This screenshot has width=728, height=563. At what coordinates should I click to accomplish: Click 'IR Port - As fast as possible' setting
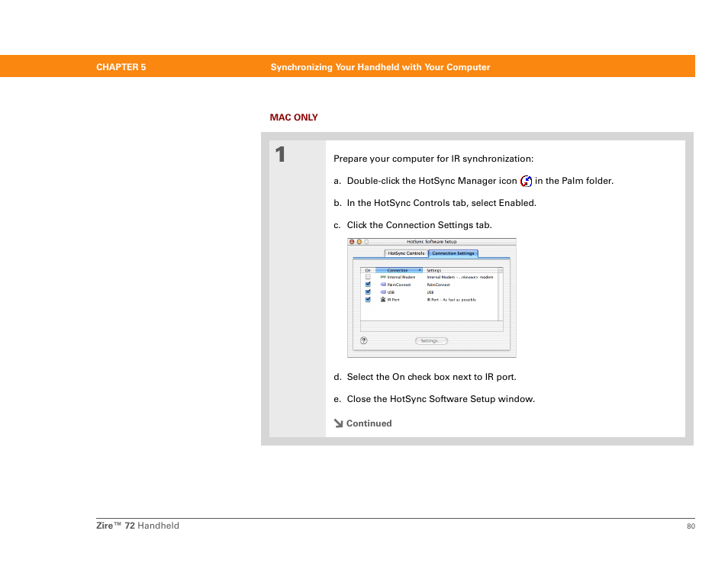(x=451, y=300)
